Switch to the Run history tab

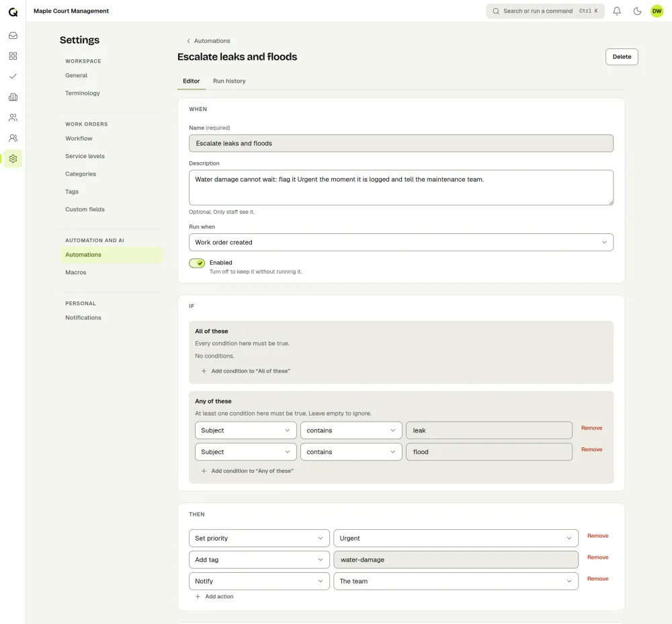click(x=229, y=81)
